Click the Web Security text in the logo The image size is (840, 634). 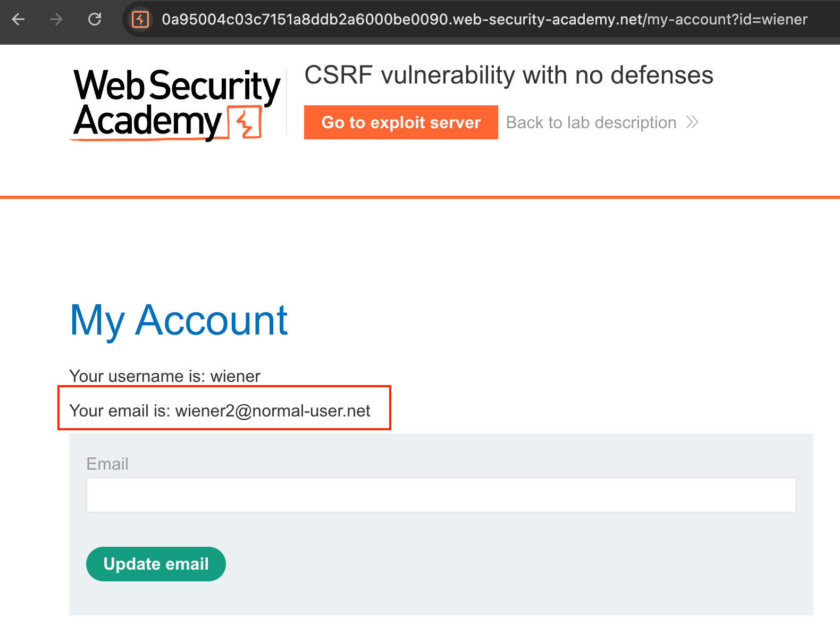point(177,85)
